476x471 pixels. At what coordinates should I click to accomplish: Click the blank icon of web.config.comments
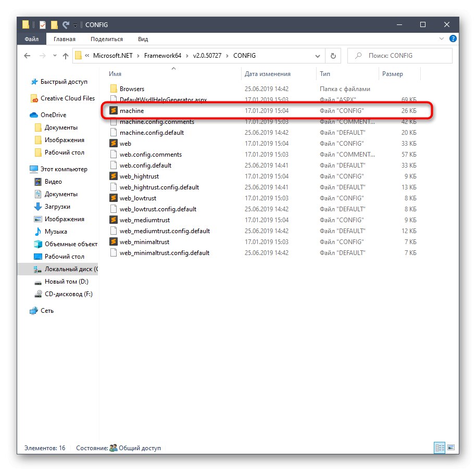click(x=113, y=155)
